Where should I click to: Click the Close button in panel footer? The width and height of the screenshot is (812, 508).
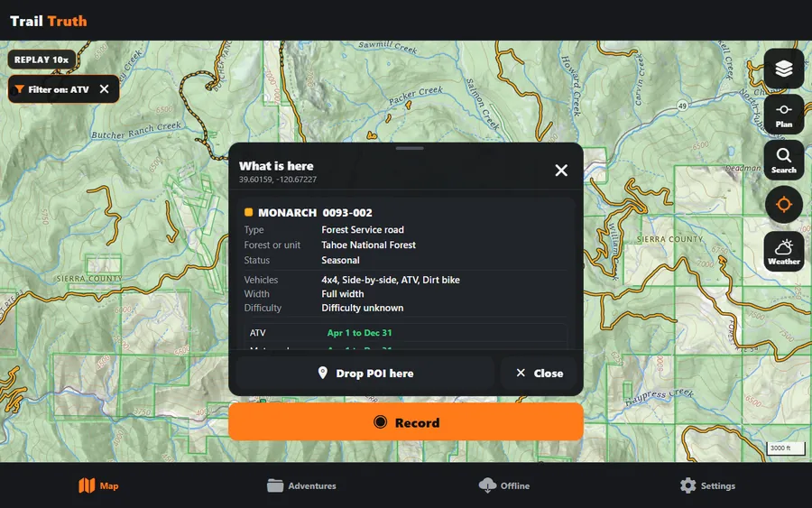(x=539, y=373)
